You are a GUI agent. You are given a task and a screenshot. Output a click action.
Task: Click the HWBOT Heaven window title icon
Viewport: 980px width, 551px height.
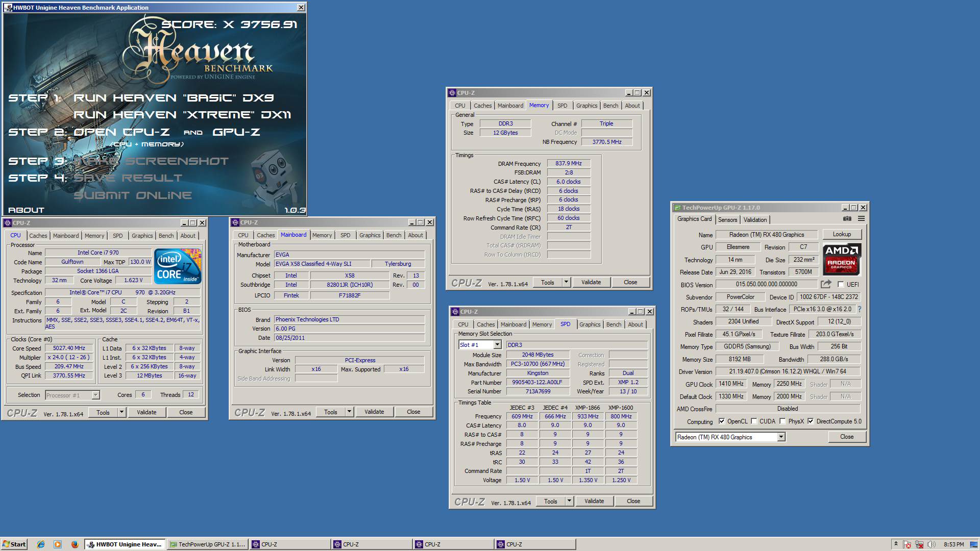[x=9, y=8]
